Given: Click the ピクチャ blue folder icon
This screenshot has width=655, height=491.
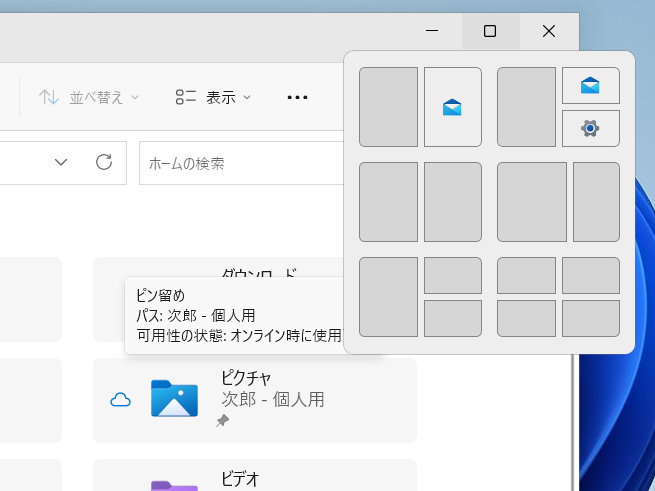Looking at the screenshot, I should pos(174,398).
